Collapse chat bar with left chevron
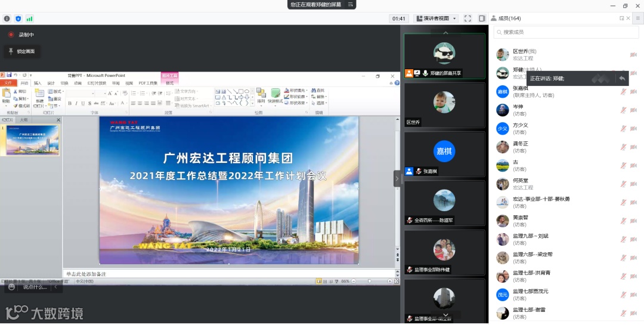The width and height of the screenshot is (644, 325). tap(56, 287)
